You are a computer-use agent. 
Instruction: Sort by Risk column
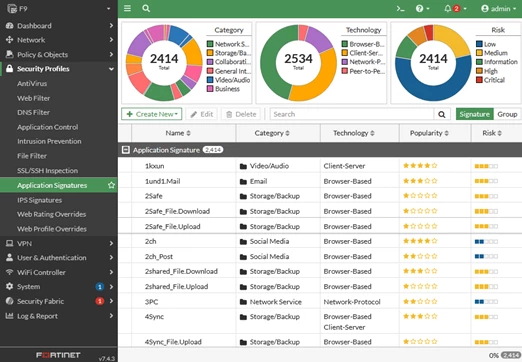[492, 133]
